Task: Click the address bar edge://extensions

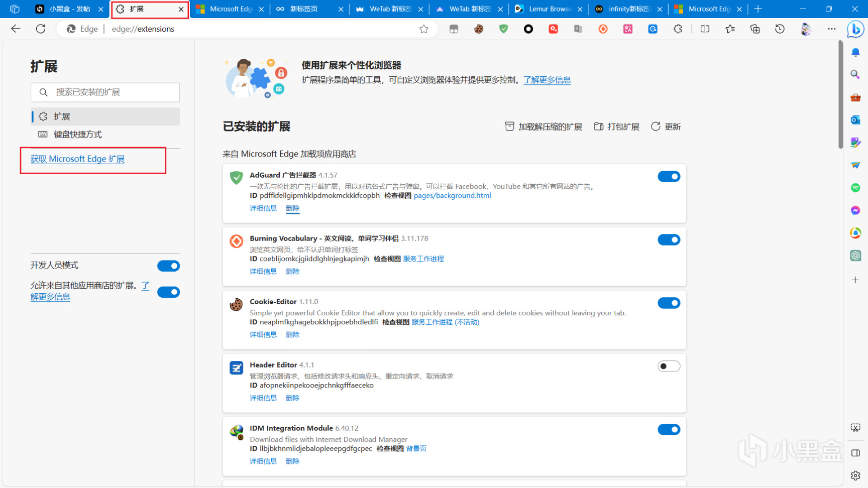Action: point(143,29)
